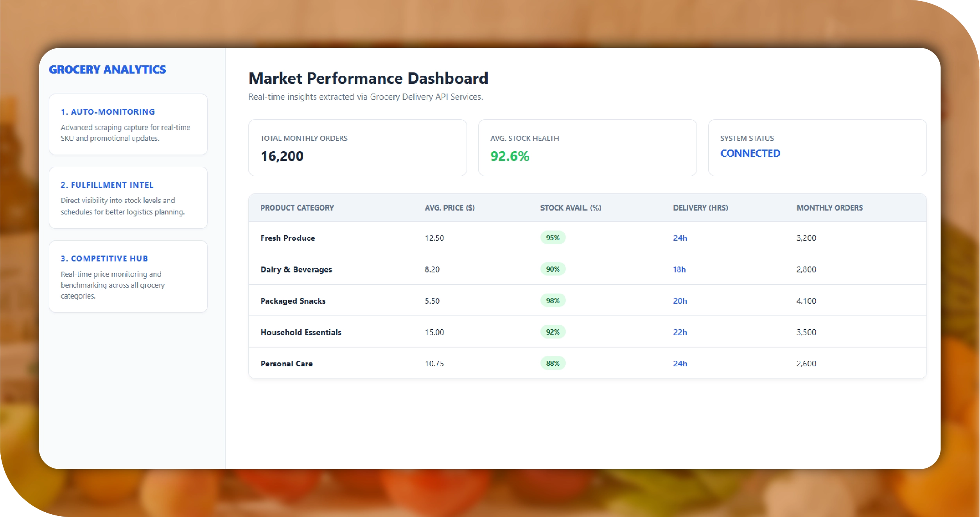Sort by Delivery (Hrs) column header
This screenshot has height=517, width=980.
pyautogui.click(x=700, y=208)
